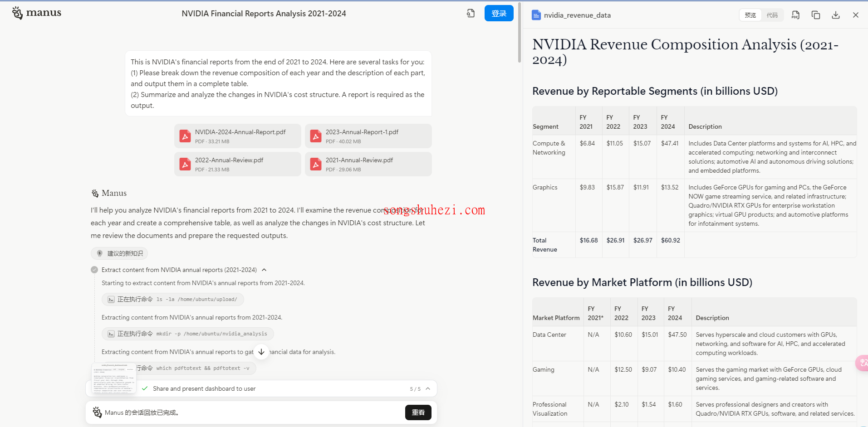Click Share and present dashboard to user
868x427 pixels.
coord(204,388)
